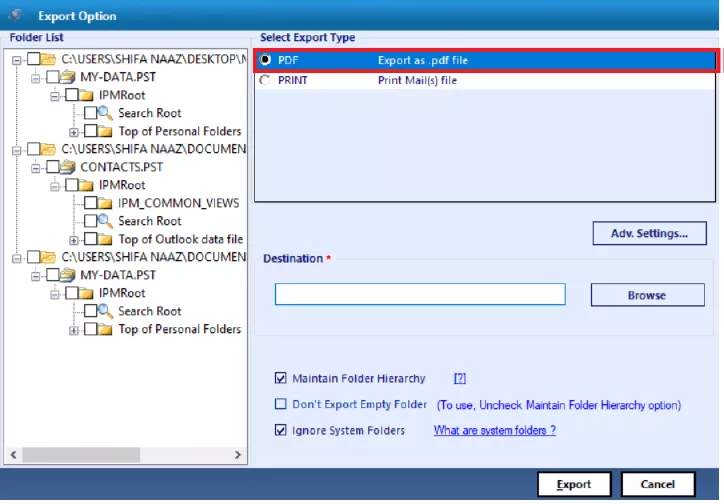Viewport: 724px width, 504px height.
Task: Collapse the DESKTOP path root node
Action: click(x=19, y=59)
